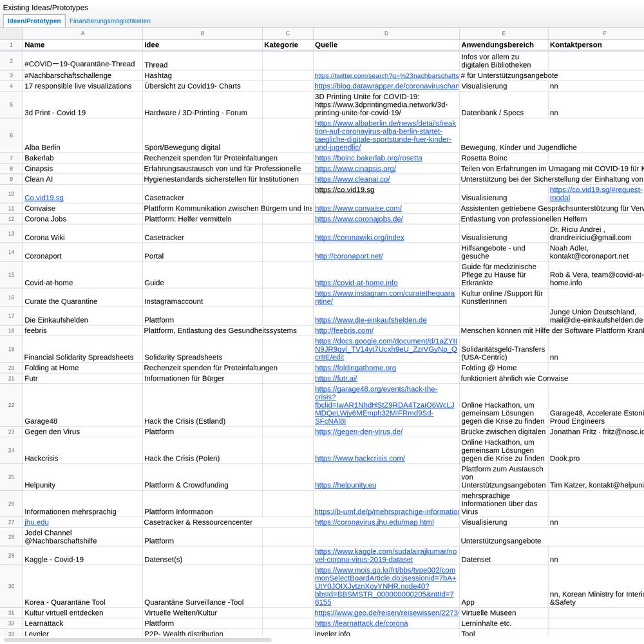Select the Anwendungsbereich header cell
This screenshot has height=644, width=644.
coord(504,45)
